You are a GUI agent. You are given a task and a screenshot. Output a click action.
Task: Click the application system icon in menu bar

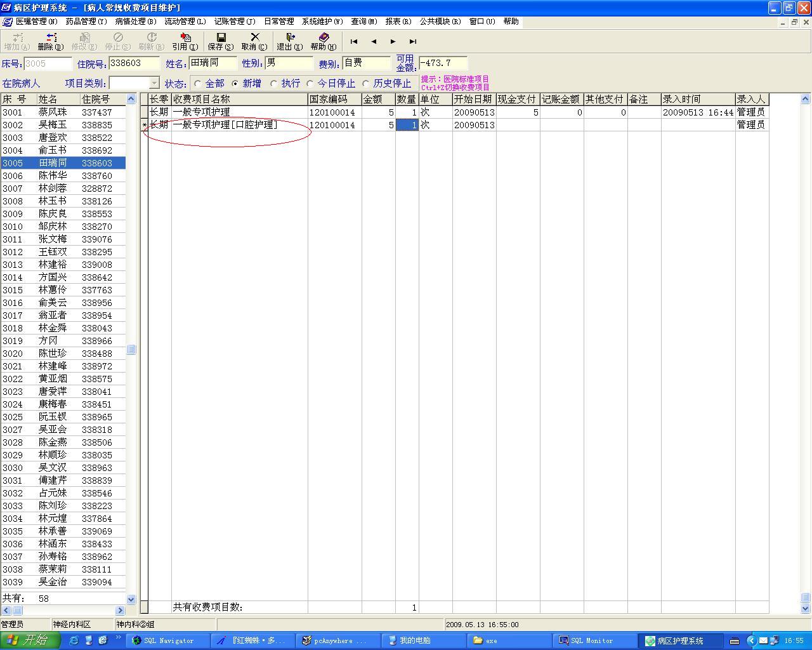tap(7, 22)
